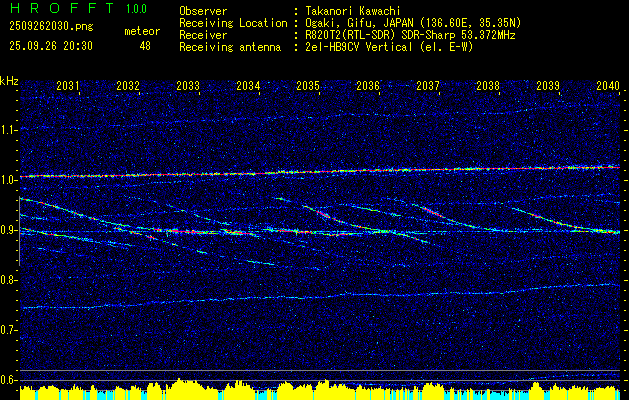
Task: Click the 2038 time marker
Action: coord(488,86)
